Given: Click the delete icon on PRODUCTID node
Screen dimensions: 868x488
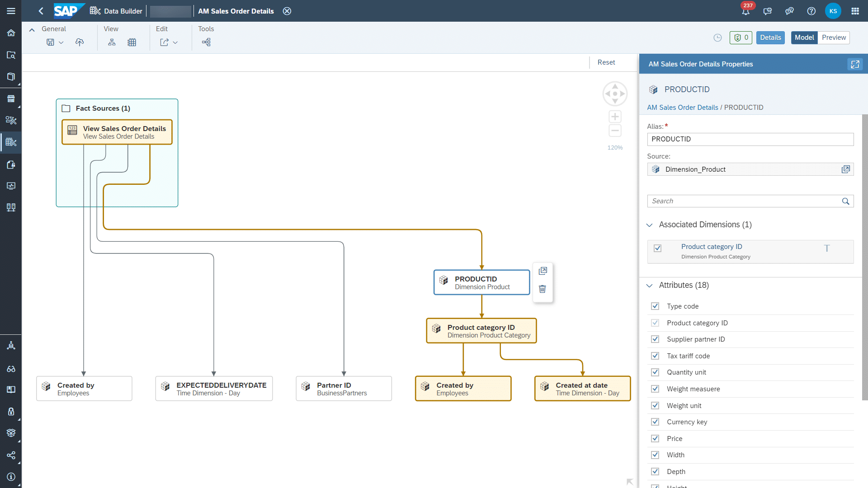Looking at the screenshot, I should pyautogui.click(x=542, y=290).
